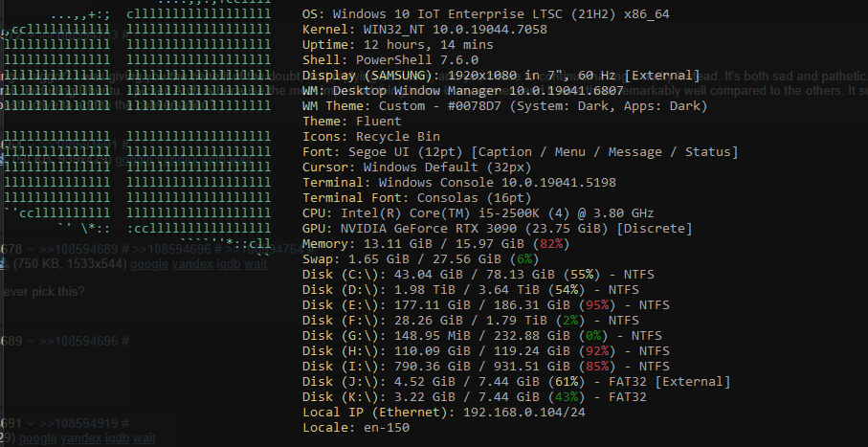Click the 'Disk (G:\): 148.95 MiB' line

[485, 336]
